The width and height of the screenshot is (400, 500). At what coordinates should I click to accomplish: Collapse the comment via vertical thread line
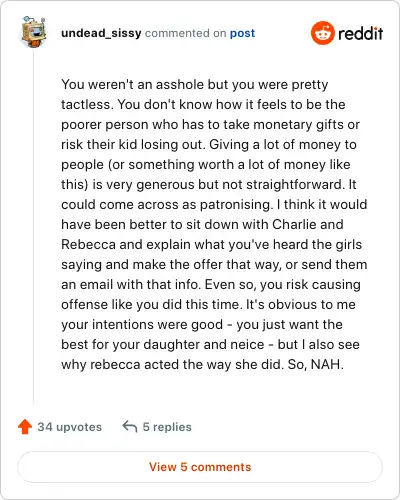tap(33, 225)
